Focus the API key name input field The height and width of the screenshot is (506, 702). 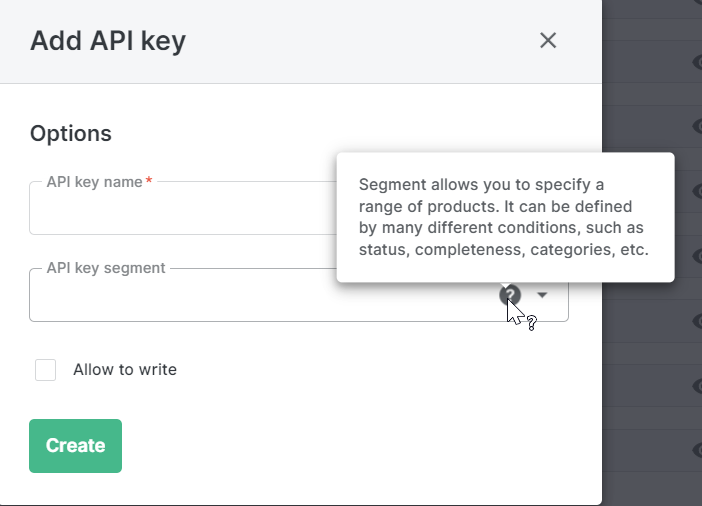180,210
